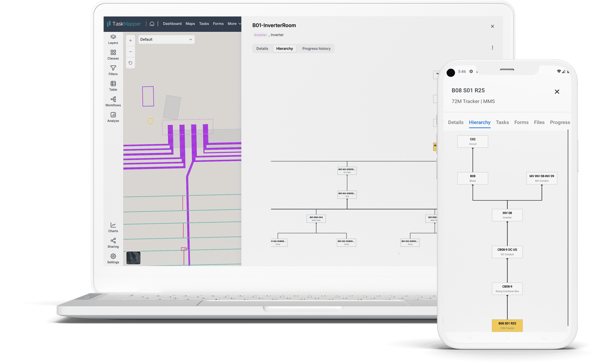The image size is (598, 364).
Task: Select the CB08-9 DC UG conduit node
Action: pyautogui.click(x=507, y=252)
